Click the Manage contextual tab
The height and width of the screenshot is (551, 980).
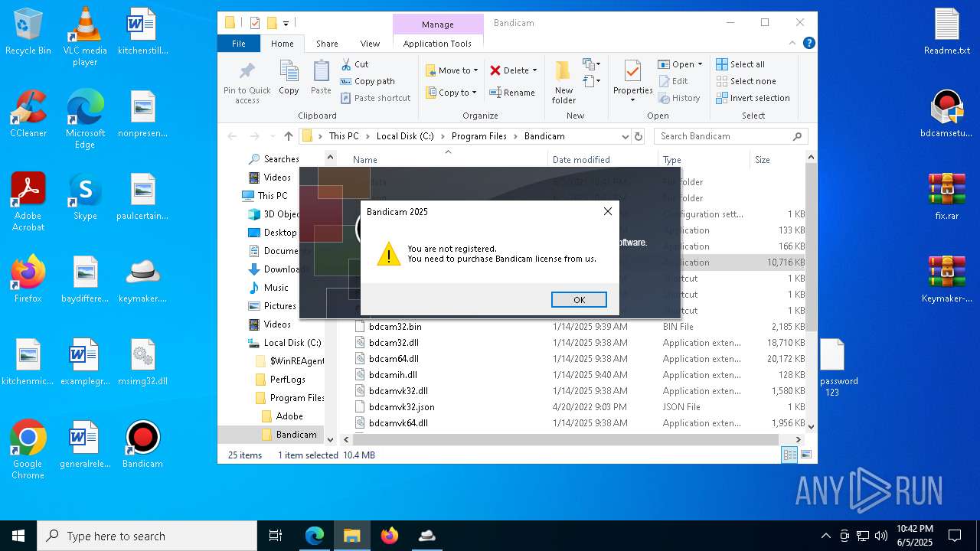coord(438,24)
